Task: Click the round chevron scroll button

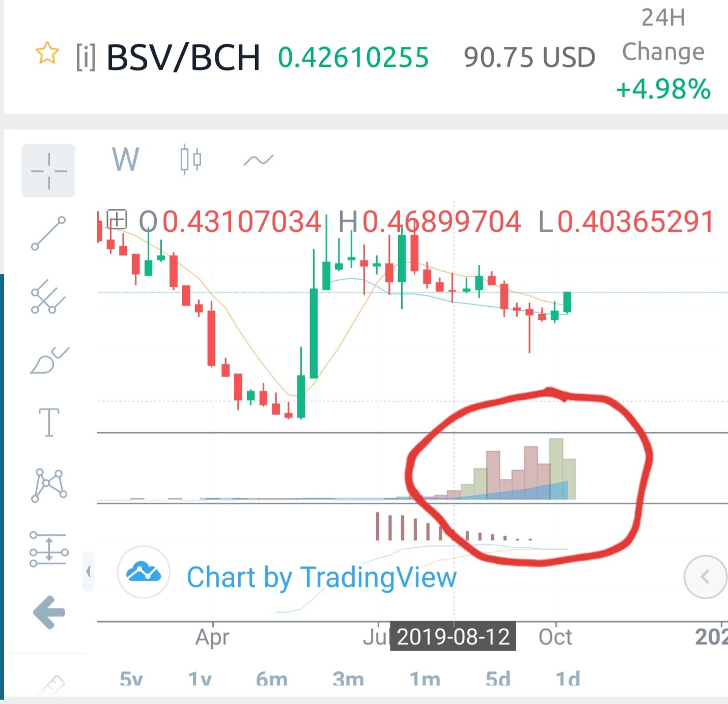Action: (x=706, y=577)
